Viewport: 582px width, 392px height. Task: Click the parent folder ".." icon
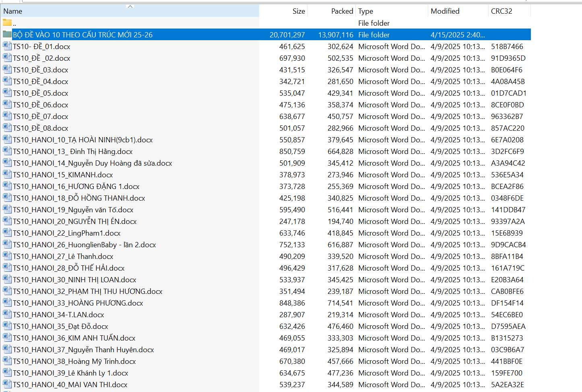(x=7, y=23)
